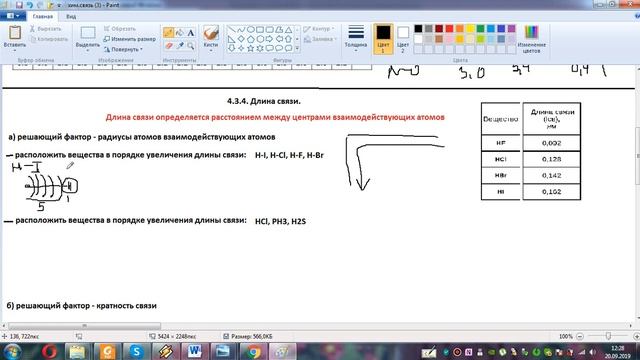The width and height of the screenshot is (640, 360).
Task: Click the text 'HCl, PH3, H2S'
Action: coord(280,221)
